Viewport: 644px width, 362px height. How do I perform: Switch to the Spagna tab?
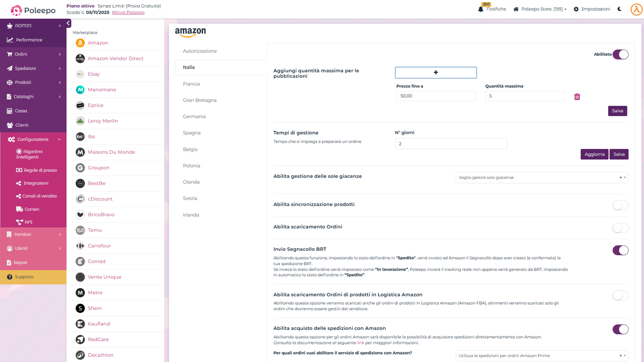(192, 133)
